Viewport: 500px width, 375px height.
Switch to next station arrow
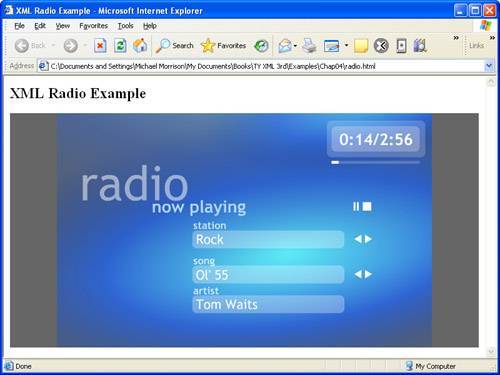click(x=368, y=239)
